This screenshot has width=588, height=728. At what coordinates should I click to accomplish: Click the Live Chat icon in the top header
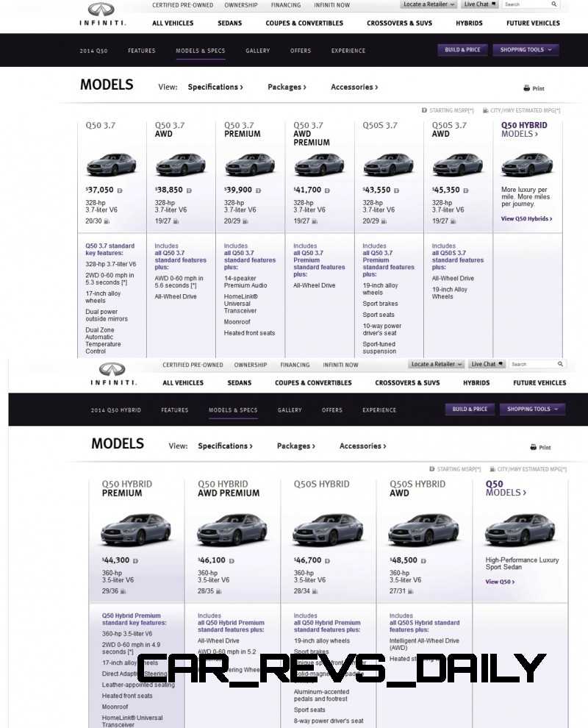pyautogui.click(x=493, y=4)
